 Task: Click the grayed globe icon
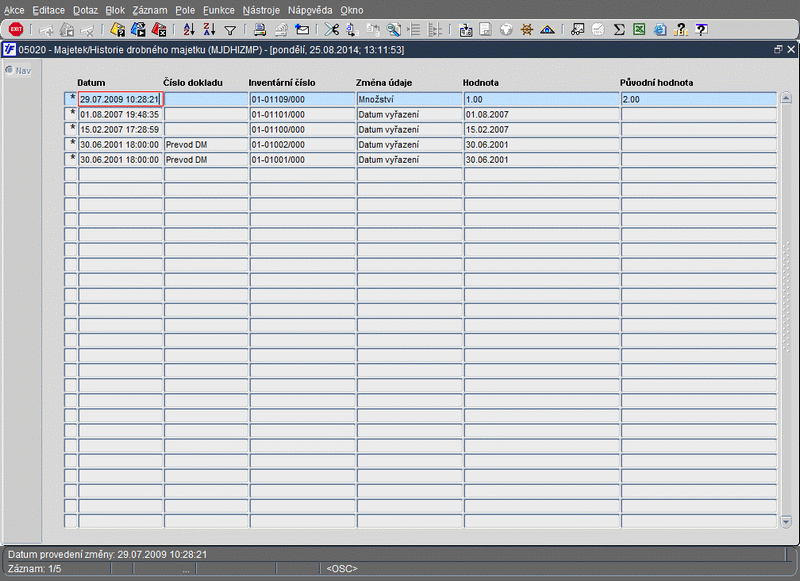[506, 30]
